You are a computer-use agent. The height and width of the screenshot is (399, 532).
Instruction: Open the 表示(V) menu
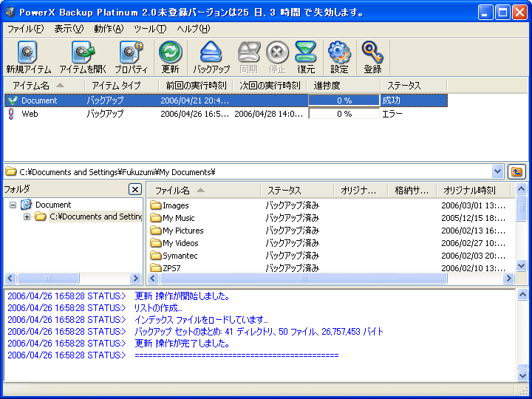tap(69, 29)
